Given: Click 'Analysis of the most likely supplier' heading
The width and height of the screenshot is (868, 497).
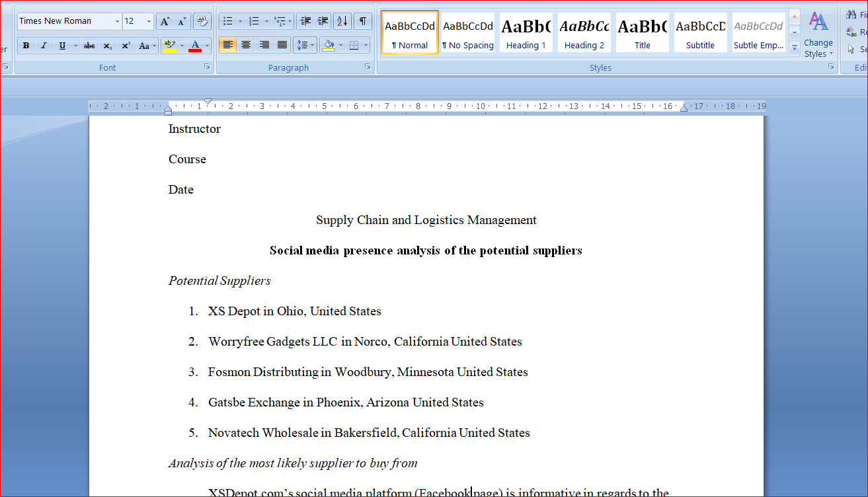Looking at the screenshot, I should [x=293, y=463].
